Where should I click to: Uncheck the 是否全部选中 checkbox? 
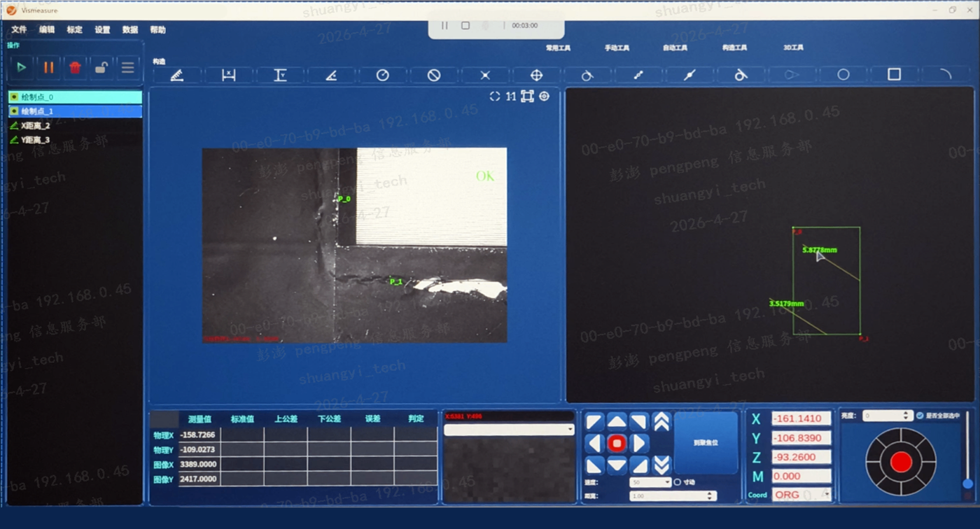(920, 416)
